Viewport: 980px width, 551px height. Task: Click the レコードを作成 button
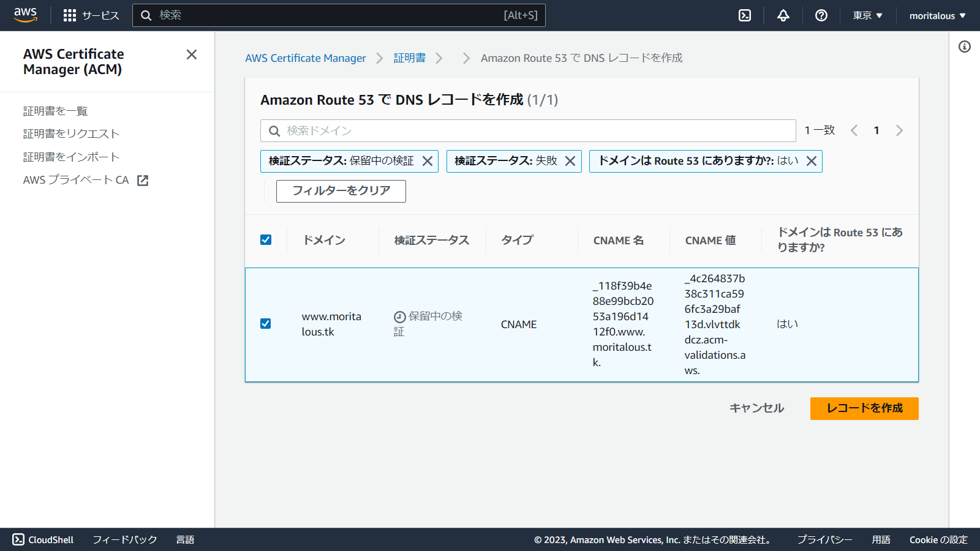864,408
